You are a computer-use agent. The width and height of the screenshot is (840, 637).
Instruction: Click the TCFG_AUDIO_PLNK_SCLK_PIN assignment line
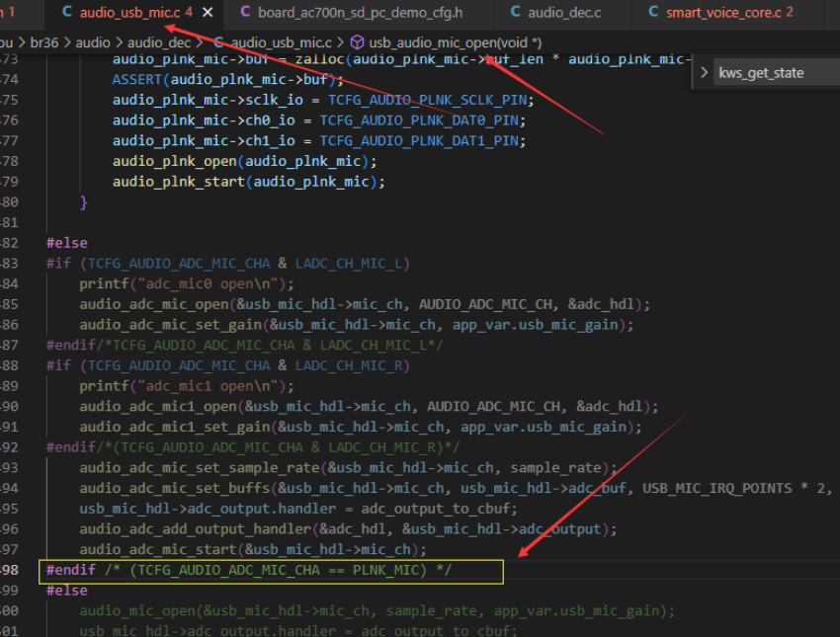(x=323, y=100)
